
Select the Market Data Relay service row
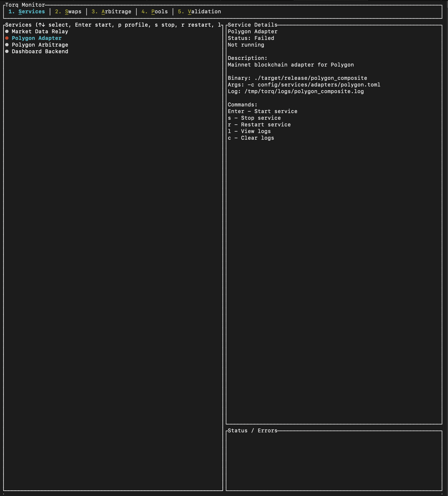tap(113, 32)
